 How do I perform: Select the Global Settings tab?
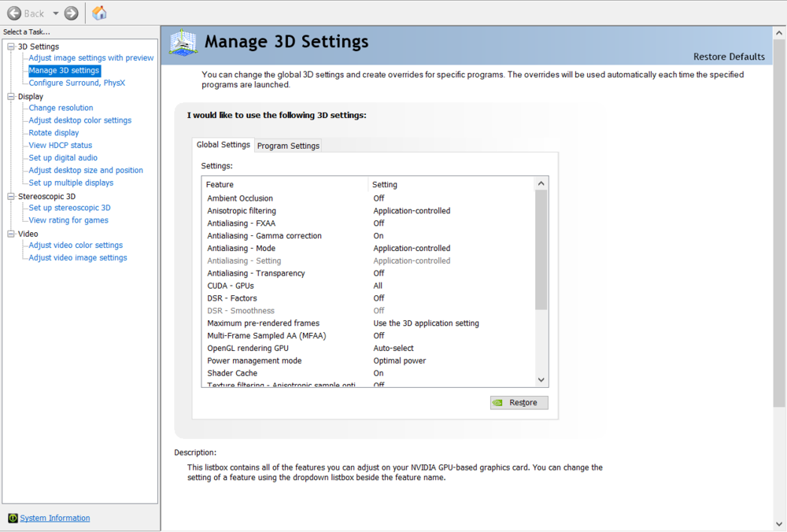224,145
